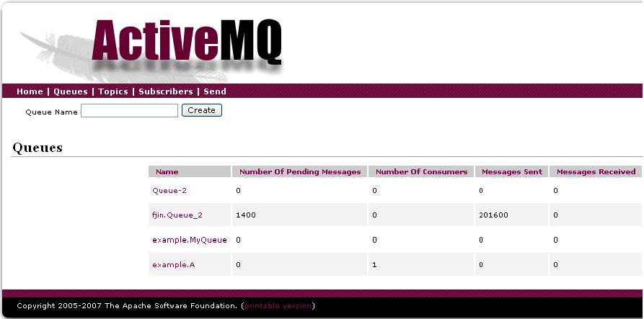Select example.A consumer count of 1
Screen dimensions: 644x319
374,264
